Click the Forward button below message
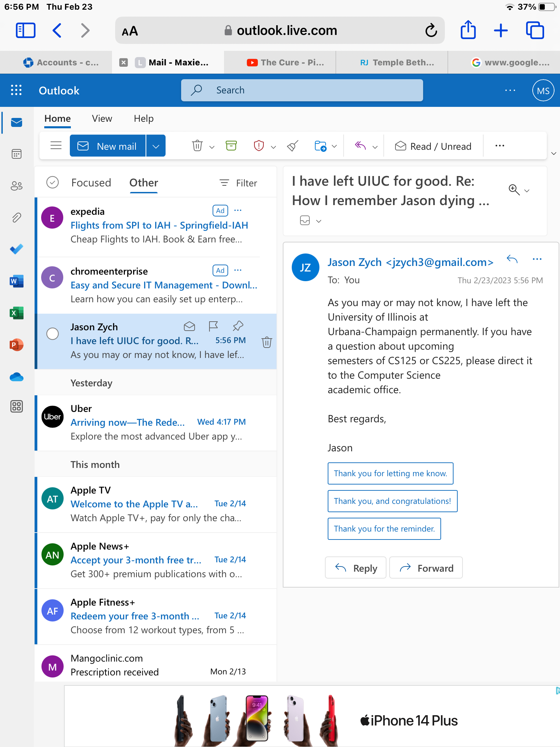 tap(426, 568)
